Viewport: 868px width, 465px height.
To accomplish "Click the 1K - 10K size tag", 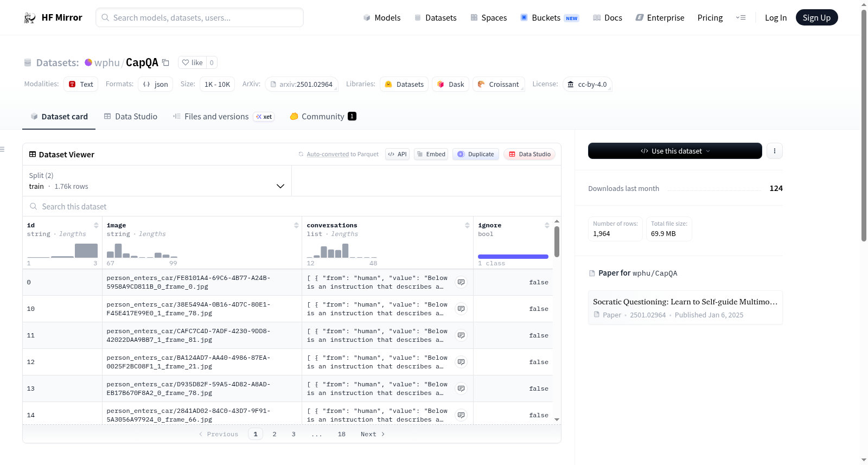I will pos(217,85).
